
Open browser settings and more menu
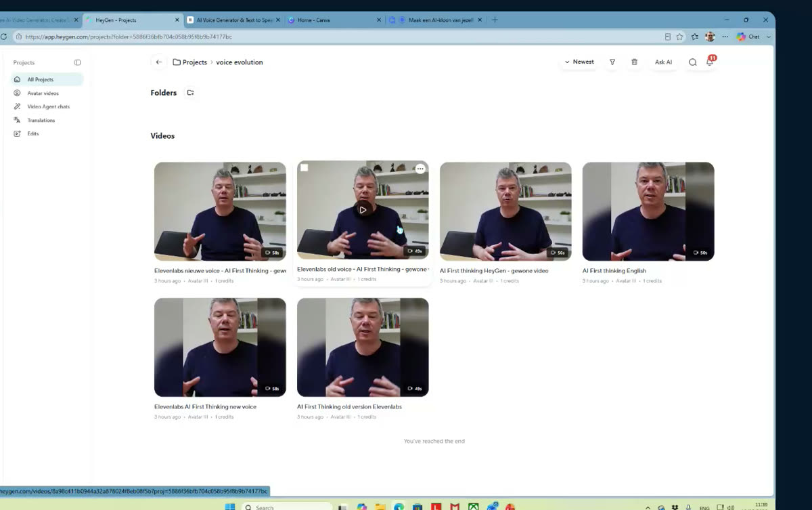(725, 37)
